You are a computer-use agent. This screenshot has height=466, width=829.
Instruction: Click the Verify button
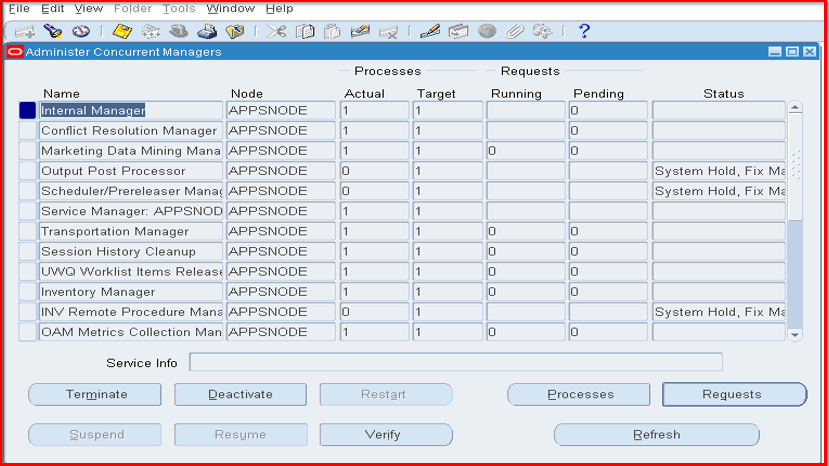386,435
